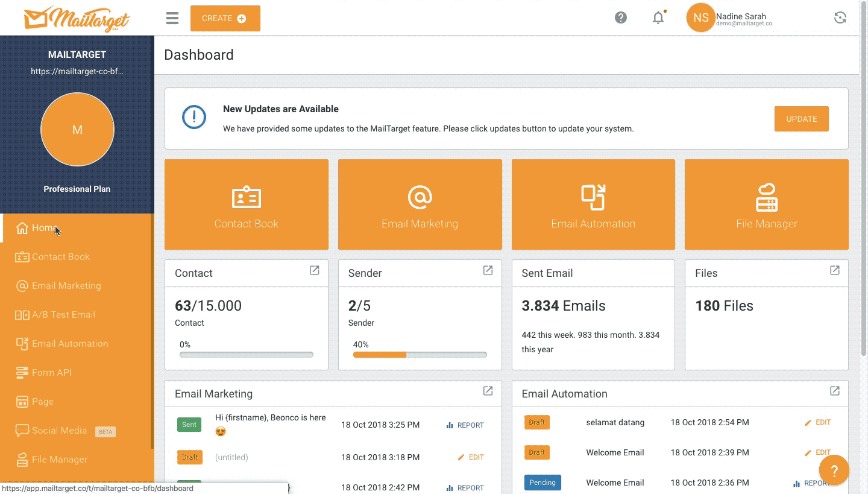
Task: Open REPORT for Beonco is here email
Action: click(x=465, y=425)
